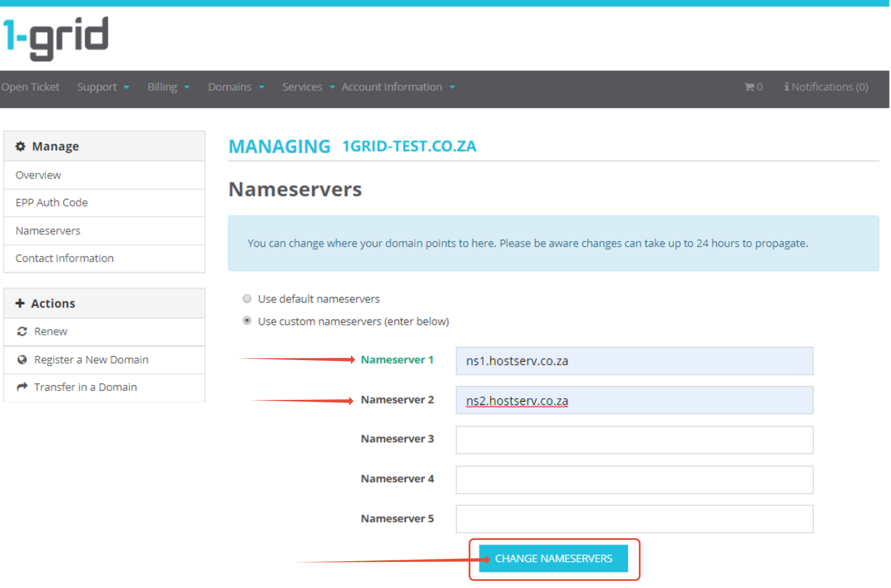Open EPP Auth Code sidebar item
The height and width of the screenshot is (588, 891).
pos(52,203)
